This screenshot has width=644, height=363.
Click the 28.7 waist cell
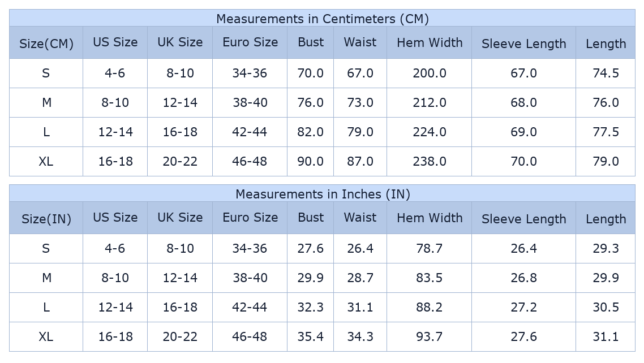[x=360, y=278]
